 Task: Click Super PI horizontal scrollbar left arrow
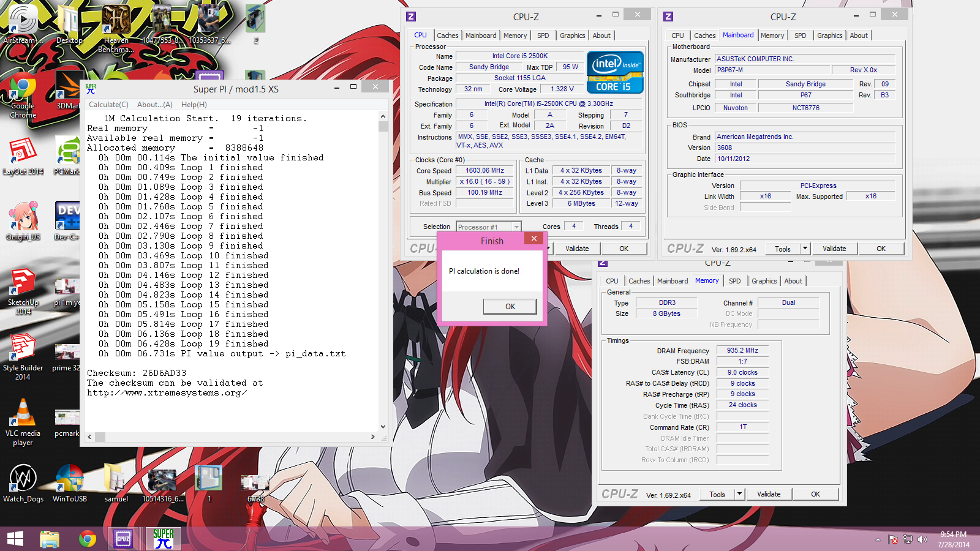coord(89,437)
